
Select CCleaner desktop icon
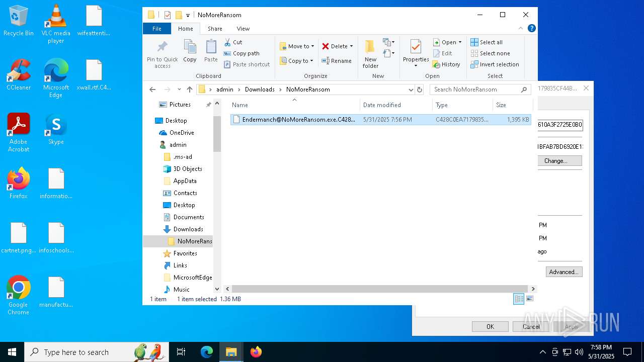tap(19, 75)
